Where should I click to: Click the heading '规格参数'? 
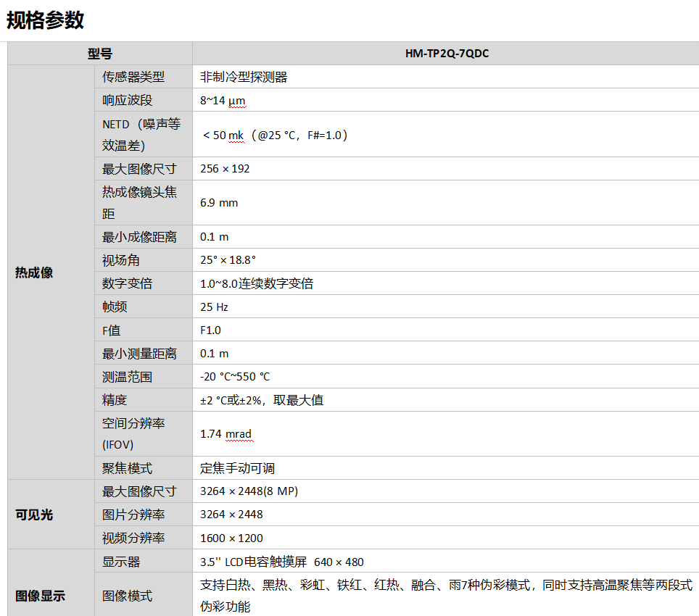[45, 20]
